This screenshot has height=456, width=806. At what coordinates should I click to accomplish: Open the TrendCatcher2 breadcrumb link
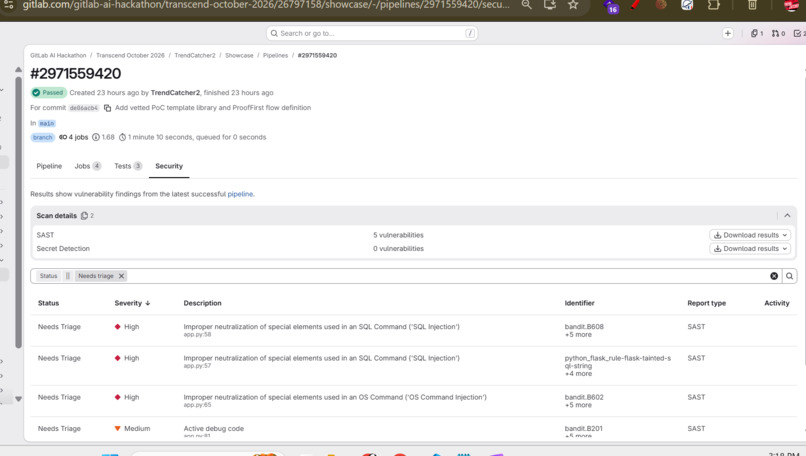(195, 56)
